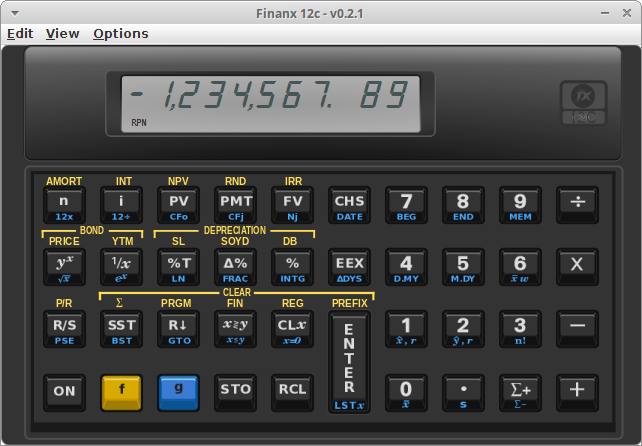Click the Δ% percent difference key

click(235, 267)
